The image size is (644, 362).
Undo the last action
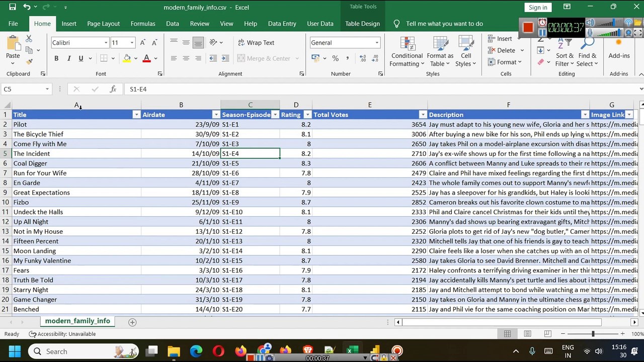[27, 7]
